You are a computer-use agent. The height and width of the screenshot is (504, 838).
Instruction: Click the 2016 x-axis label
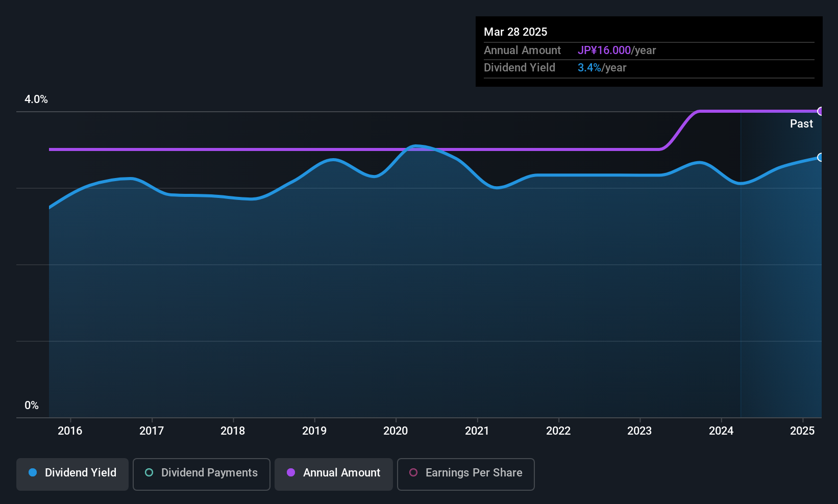[x=70, y=431]
